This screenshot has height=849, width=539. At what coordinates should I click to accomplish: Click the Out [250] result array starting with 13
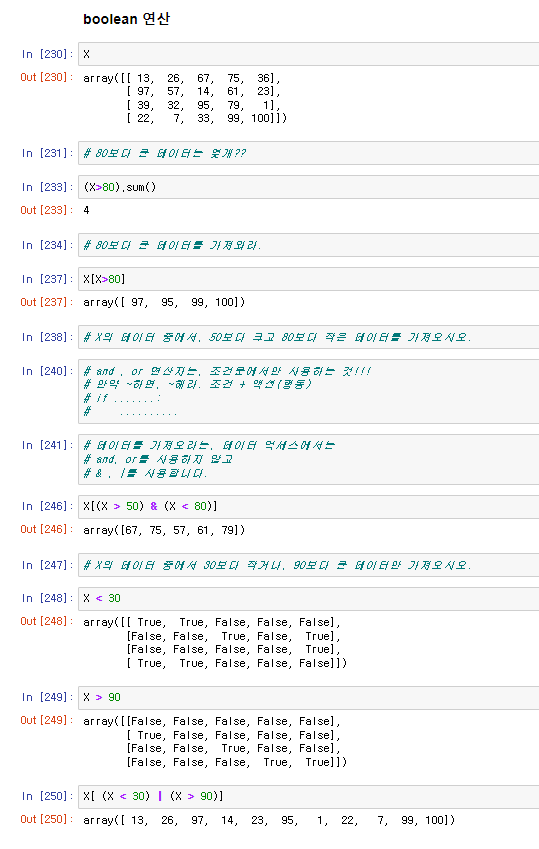[x=269, y=820]
